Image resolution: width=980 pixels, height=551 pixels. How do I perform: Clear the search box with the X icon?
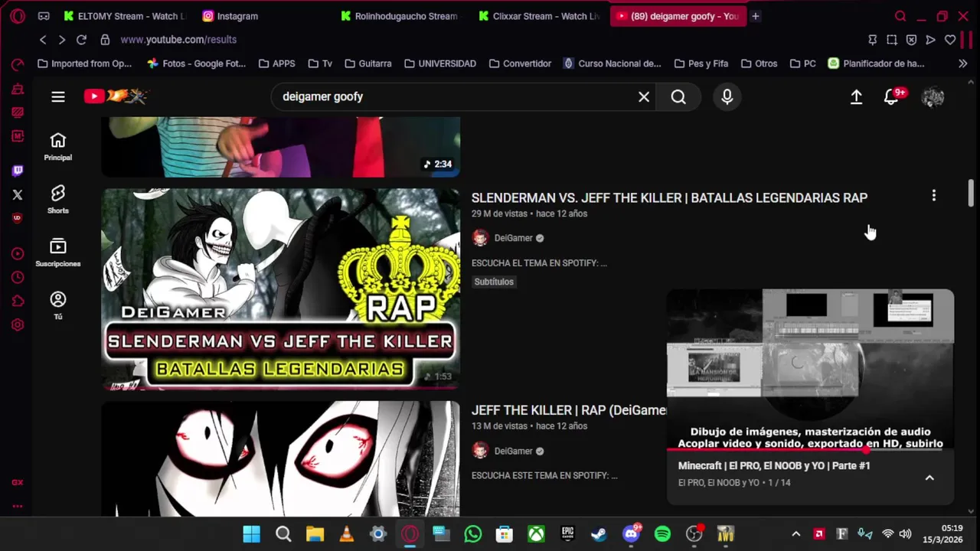click(644, 96)
